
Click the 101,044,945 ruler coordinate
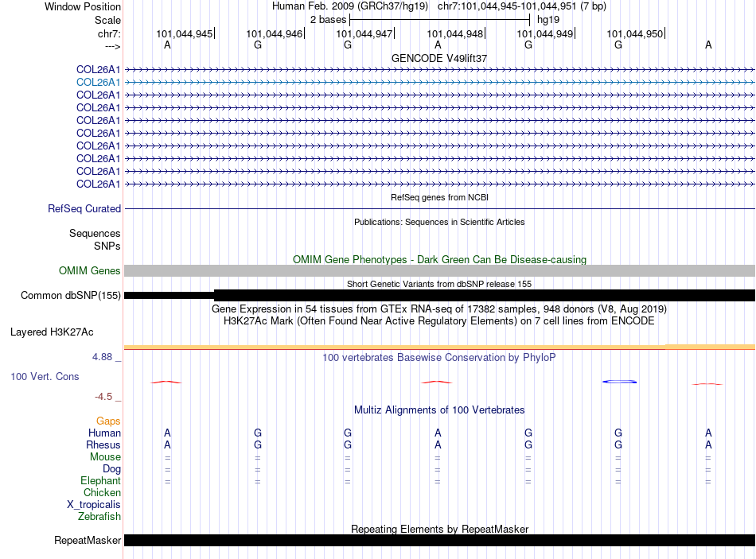coord(184,33)
